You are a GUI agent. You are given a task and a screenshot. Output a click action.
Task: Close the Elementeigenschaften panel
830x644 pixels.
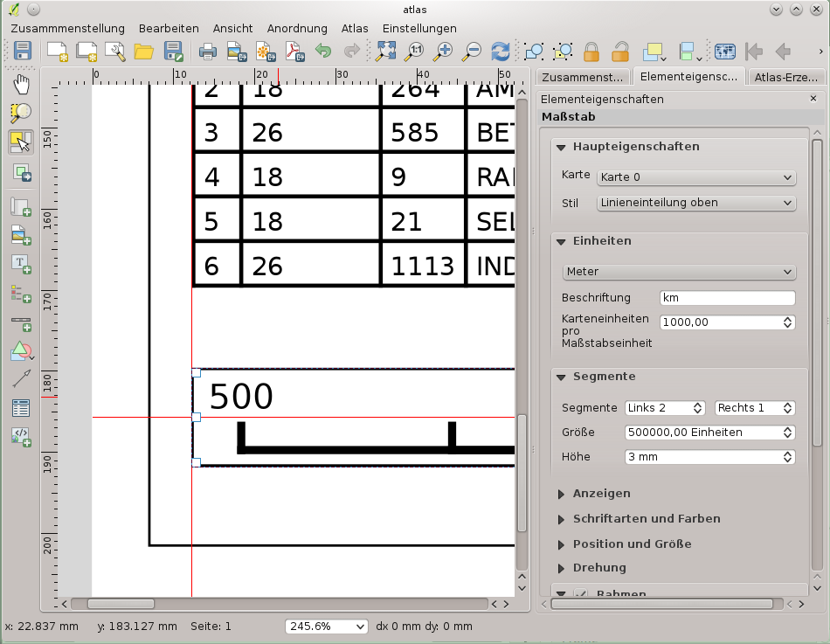(x=813, y=99)
